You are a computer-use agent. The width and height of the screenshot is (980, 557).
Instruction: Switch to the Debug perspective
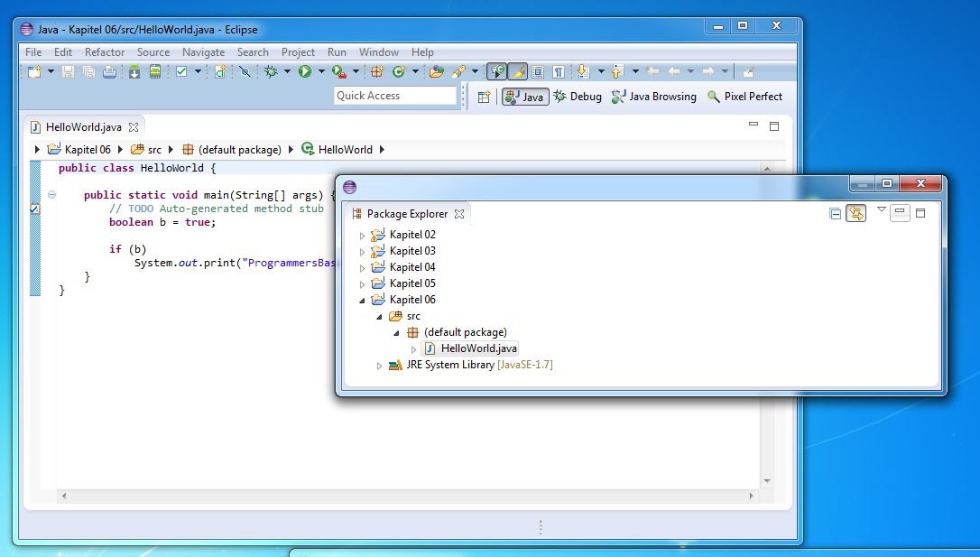click(x=578, y=97)
